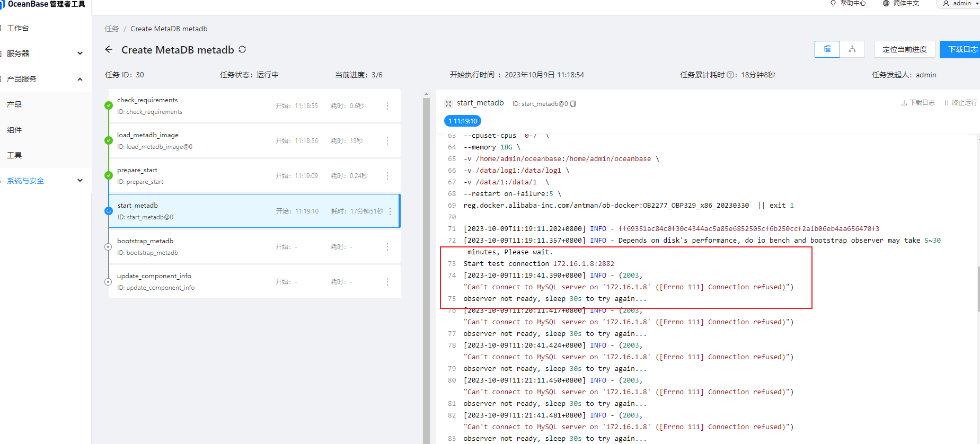Click 任务状态: 运行中 text
The image size is (980, 444).
[x=249, y=75]
